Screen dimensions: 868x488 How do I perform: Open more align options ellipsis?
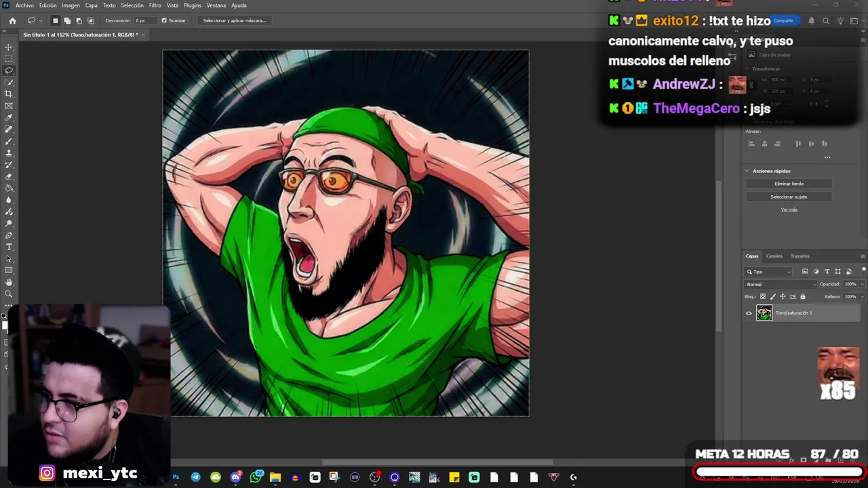coord(827,157)
